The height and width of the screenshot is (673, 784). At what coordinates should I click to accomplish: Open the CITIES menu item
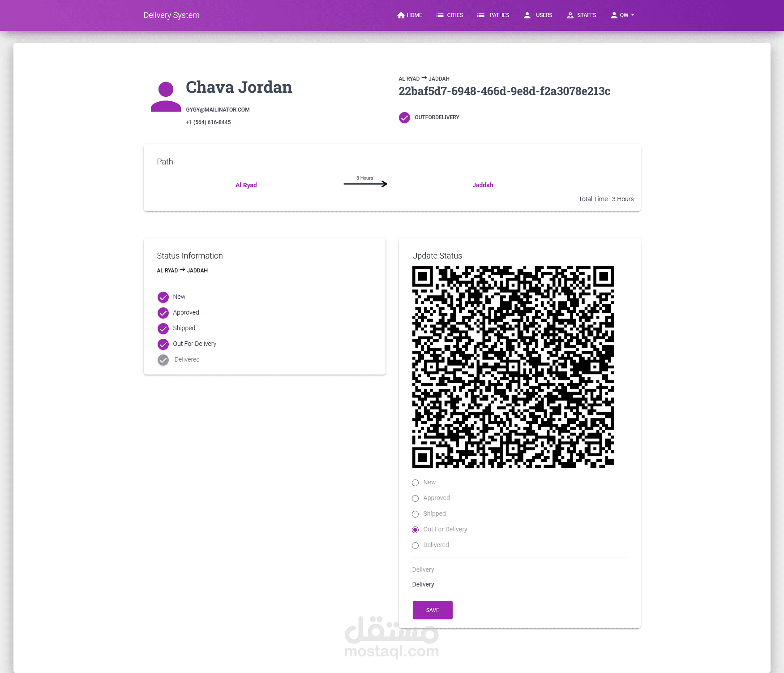coord(450,15)
